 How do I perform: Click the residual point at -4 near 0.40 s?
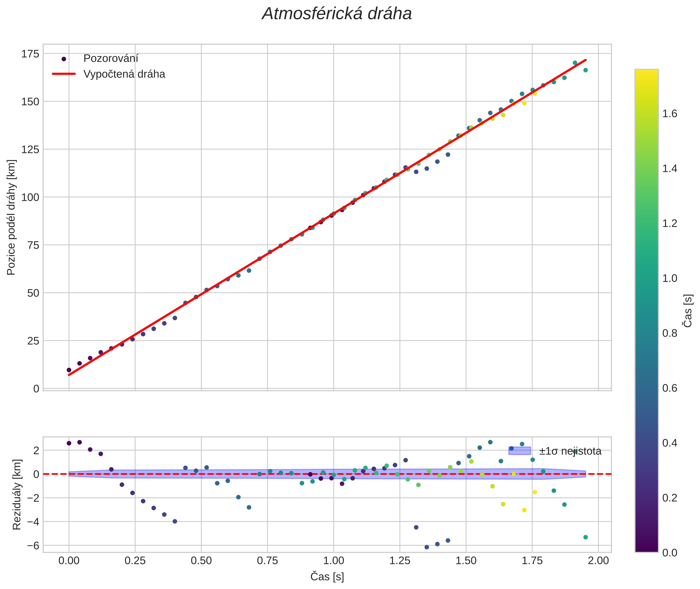tap(175, 521)
